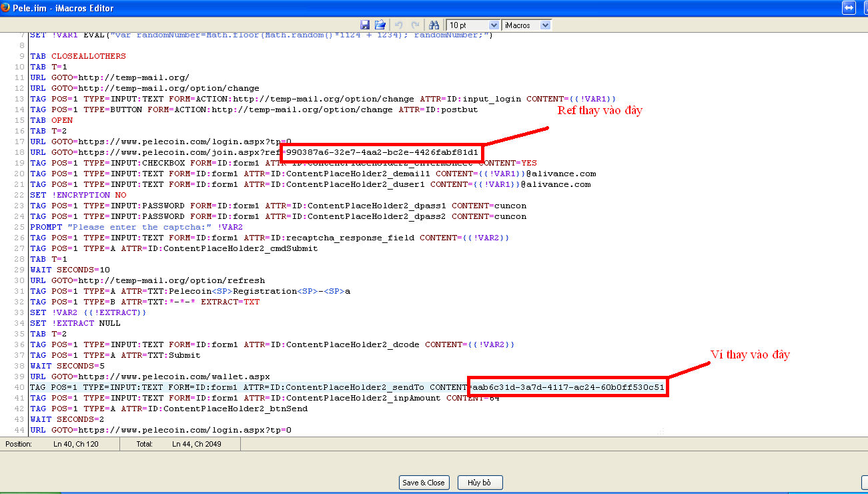Click the WAIT SECONDS=5 line
This screenshot has width=868, height=494.
(67, 366)
